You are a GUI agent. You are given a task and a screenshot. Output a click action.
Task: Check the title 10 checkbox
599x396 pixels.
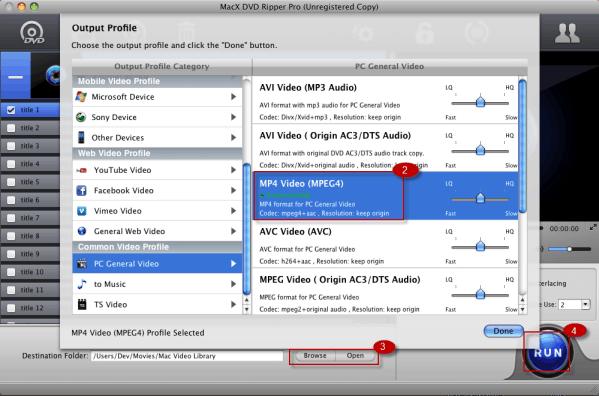coord(11,272)
